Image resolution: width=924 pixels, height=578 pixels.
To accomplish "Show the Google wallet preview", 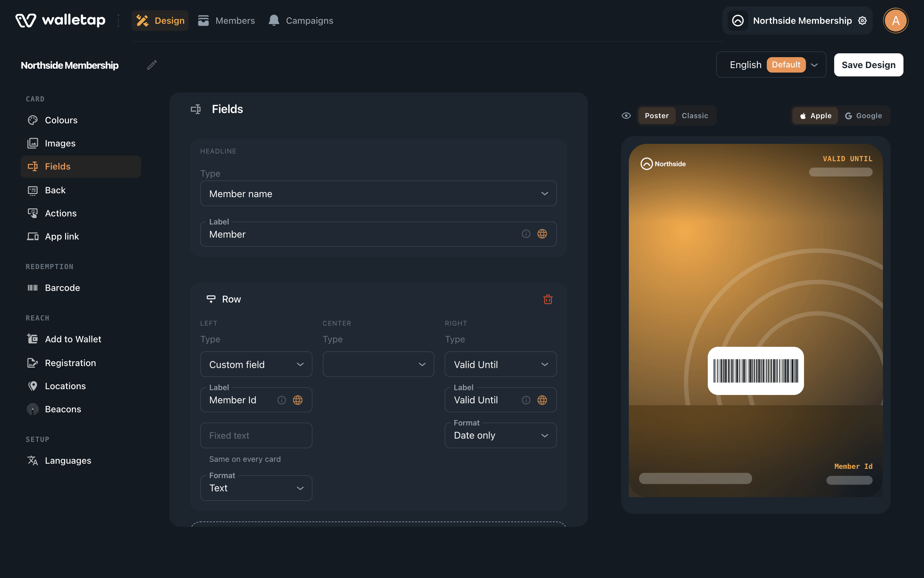I will click(863, 116).
